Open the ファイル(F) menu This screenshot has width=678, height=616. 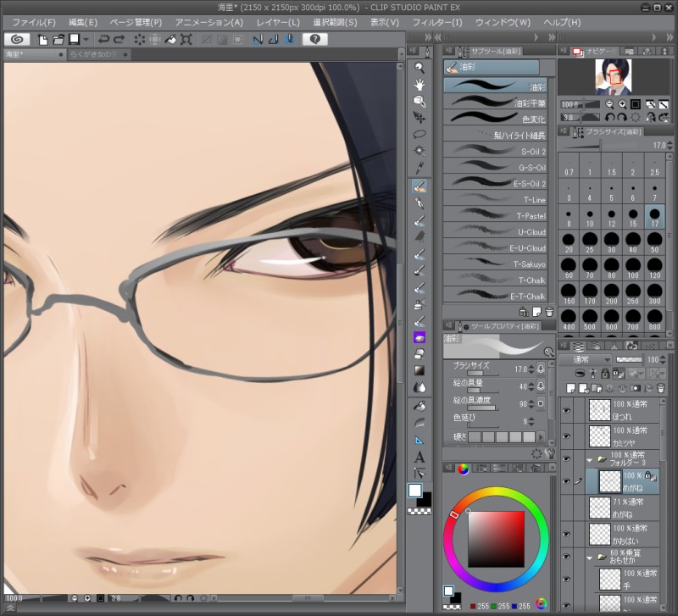tap(34, 23)
